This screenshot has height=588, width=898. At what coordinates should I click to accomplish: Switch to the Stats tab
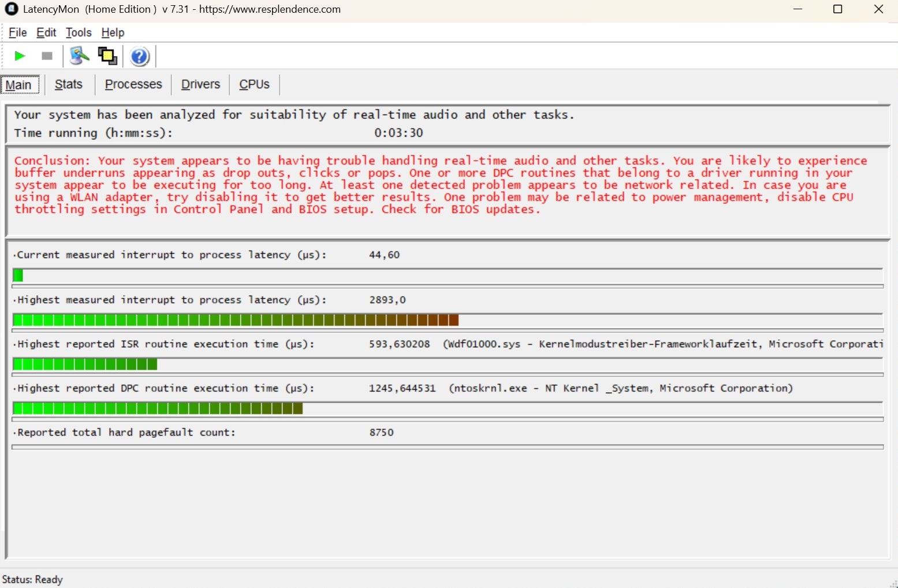tap(69, 84)
